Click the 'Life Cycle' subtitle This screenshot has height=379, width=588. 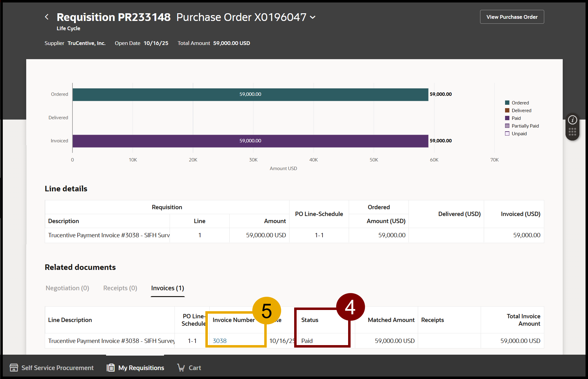pyautogui.click(x=68, y=28)
